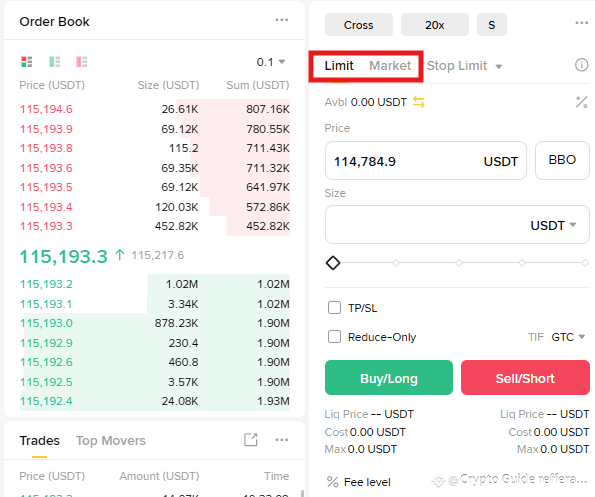595x497 pixels.
Task: Show only sell orders in order book
Action: click(82, 61)
